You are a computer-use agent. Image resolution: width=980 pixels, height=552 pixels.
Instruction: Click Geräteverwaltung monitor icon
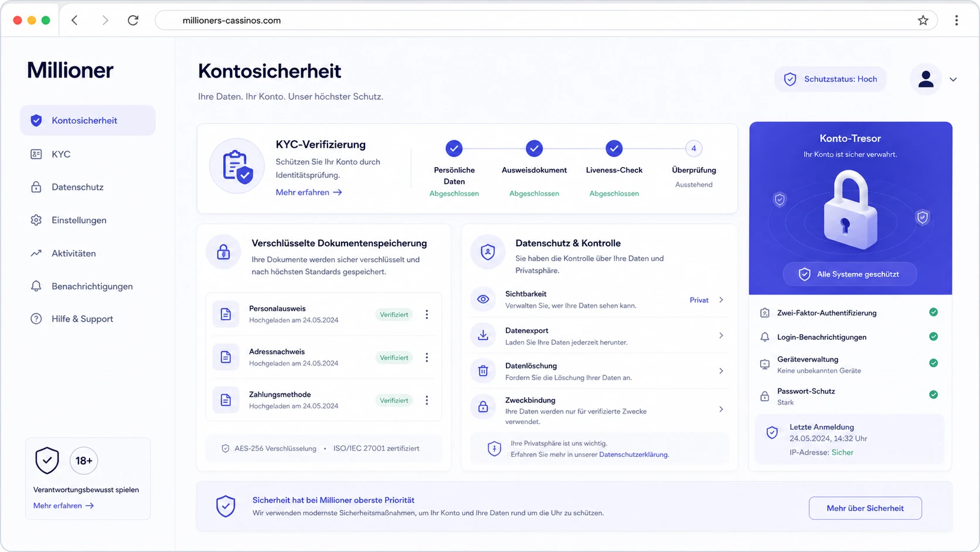pyautogui.click(x=765, y=364)
